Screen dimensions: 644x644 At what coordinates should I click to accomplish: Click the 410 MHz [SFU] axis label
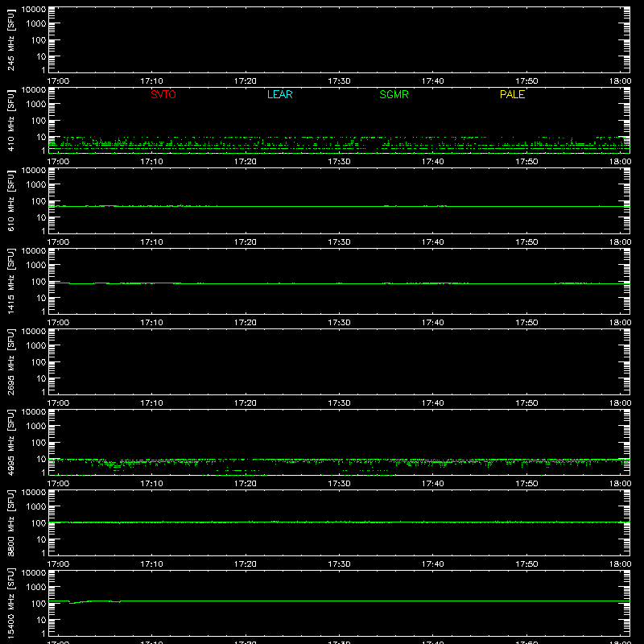point(11,120)
